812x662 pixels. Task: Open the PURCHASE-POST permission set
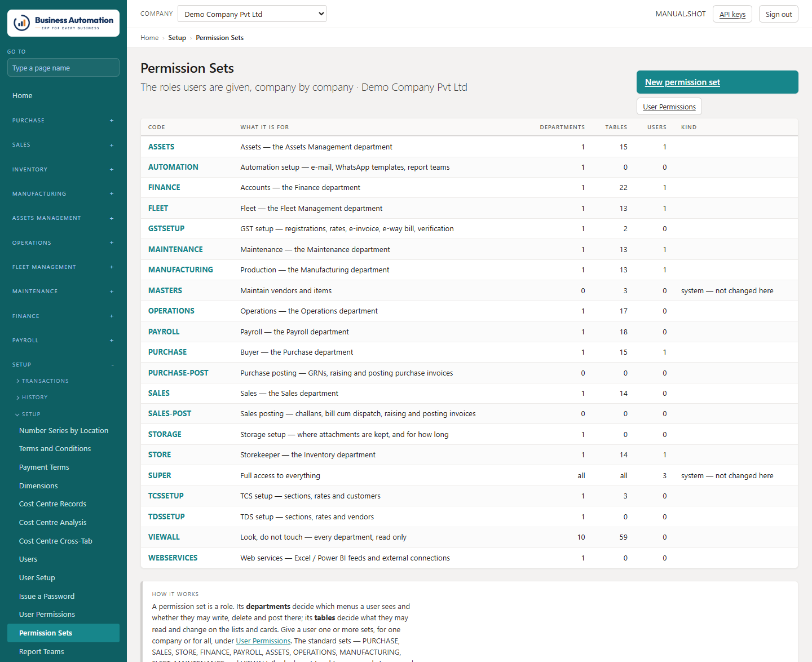(x=178, y=373)
